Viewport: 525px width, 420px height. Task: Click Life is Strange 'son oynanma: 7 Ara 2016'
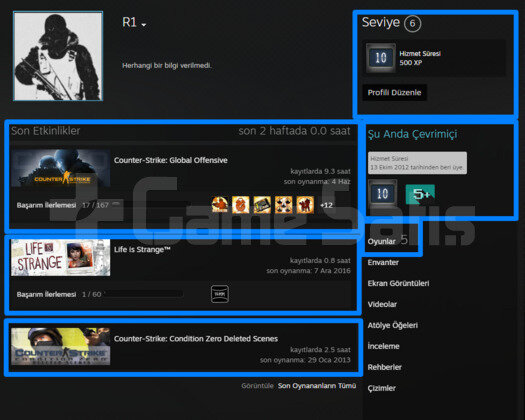(308, 271)
